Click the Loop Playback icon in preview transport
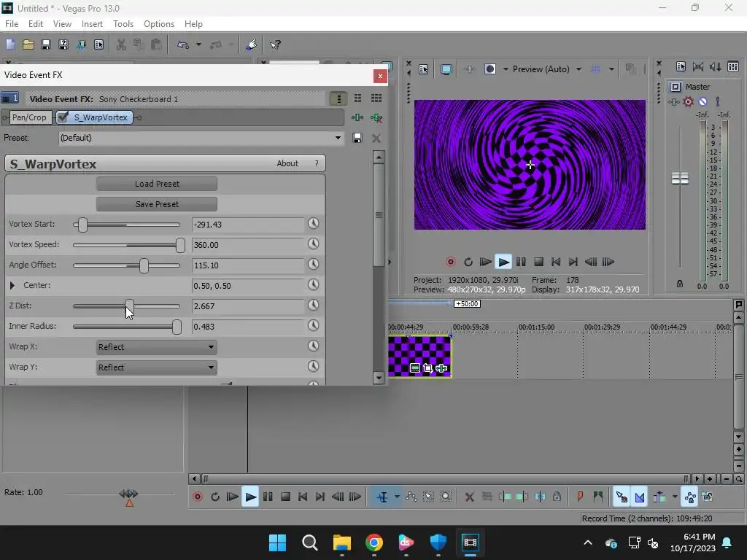 468,262
